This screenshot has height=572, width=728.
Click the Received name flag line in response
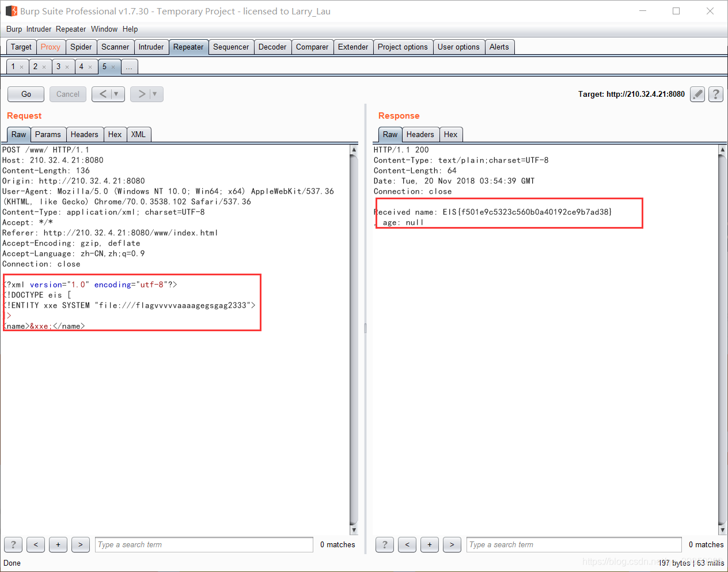[493, 212]
